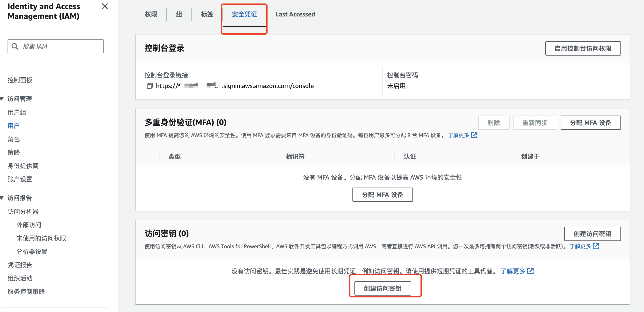Close the IAM navigation sidebar
644x312 pixels.
105,6
